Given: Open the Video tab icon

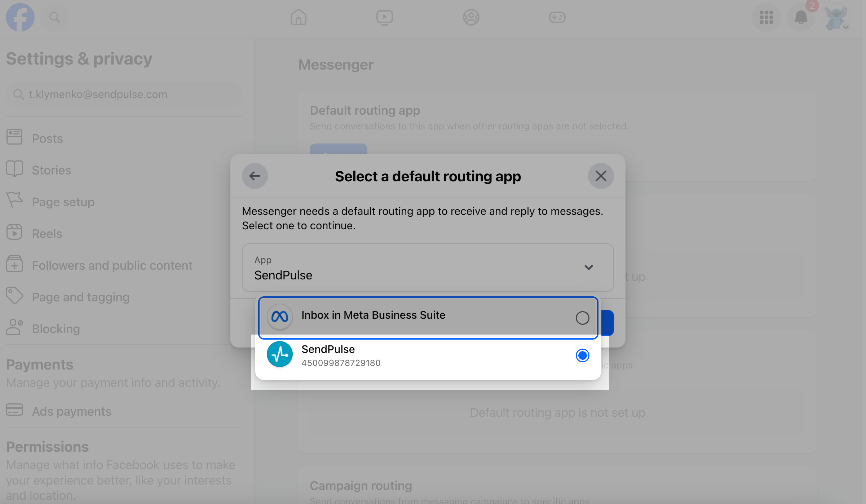Looking at the screenshot, I should [x=384, y=17].
